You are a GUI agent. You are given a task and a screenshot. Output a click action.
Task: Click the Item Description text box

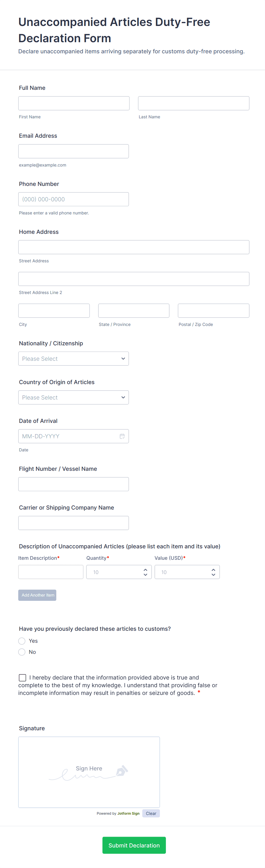point(50,572)
